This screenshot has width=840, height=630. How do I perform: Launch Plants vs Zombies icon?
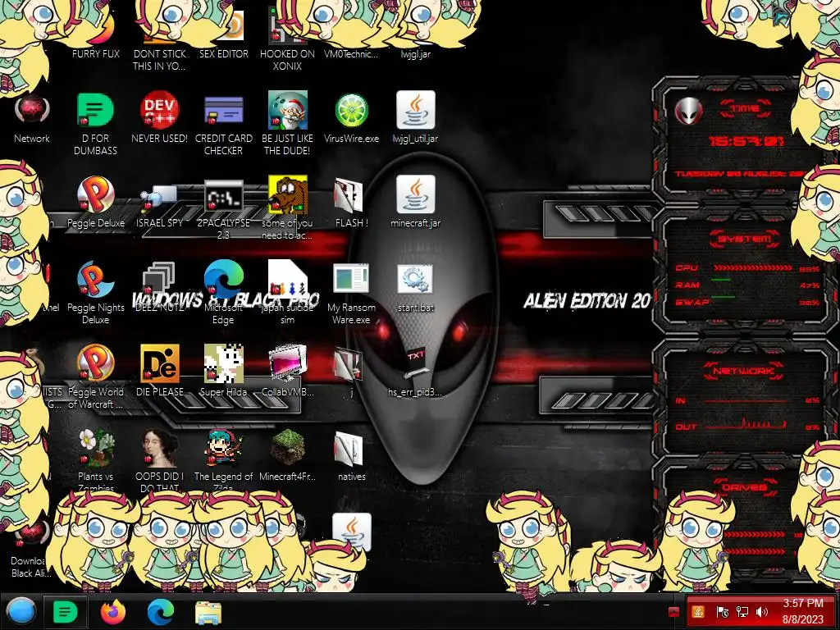(95, 448)
